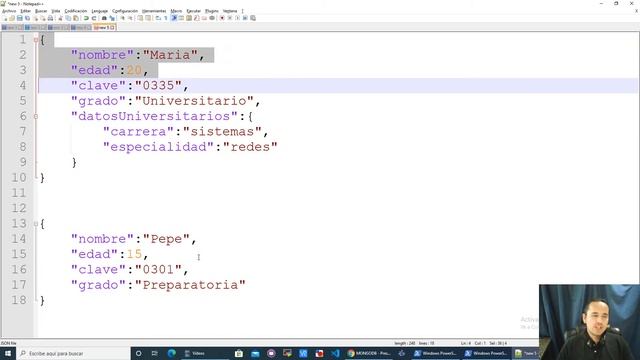
Task: Toggle word wrap in the toolbar
Action: coord(158,18)
